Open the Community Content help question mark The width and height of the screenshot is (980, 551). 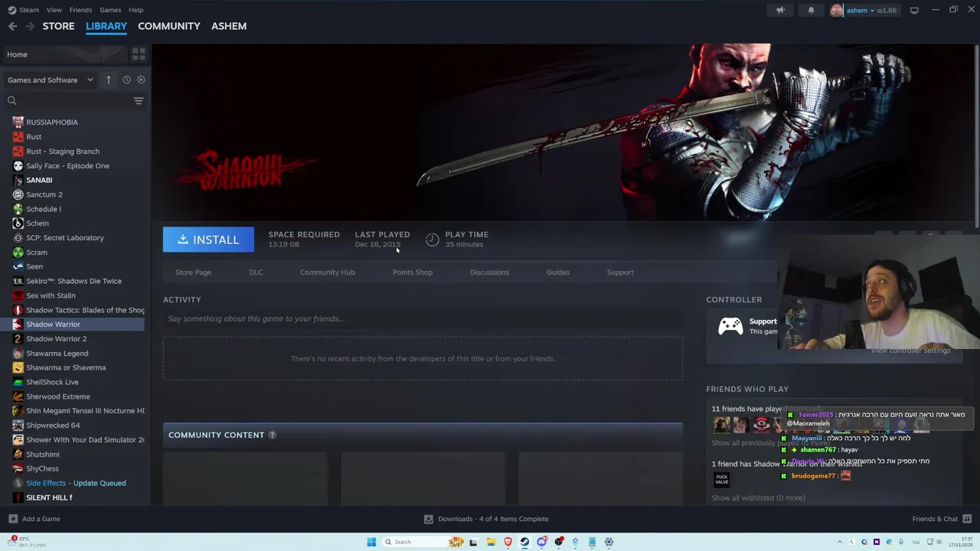pyautogui.click(x=272, y=435)
